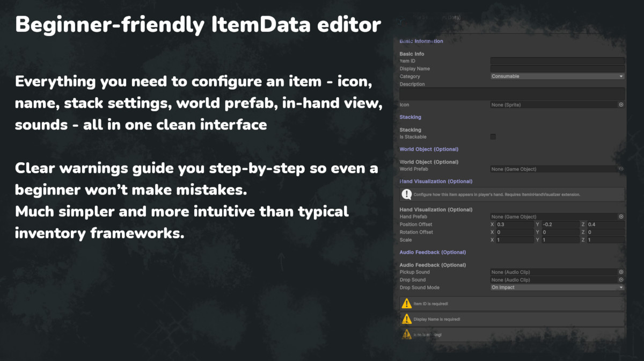This screenshot has height=361, width=644.
Task: Open the Drop Sound Mode dropdown
Action: tap(557, 287)
